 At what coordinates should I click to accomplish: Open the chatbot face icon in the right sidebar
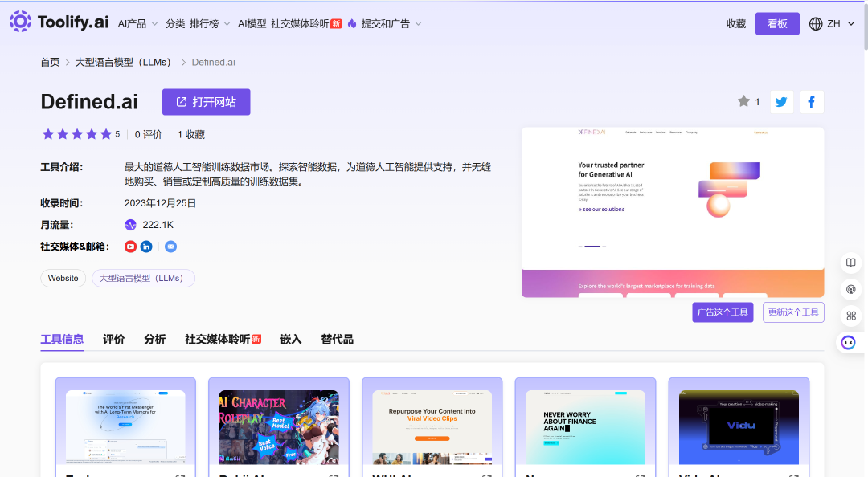(x=848, y=343)
